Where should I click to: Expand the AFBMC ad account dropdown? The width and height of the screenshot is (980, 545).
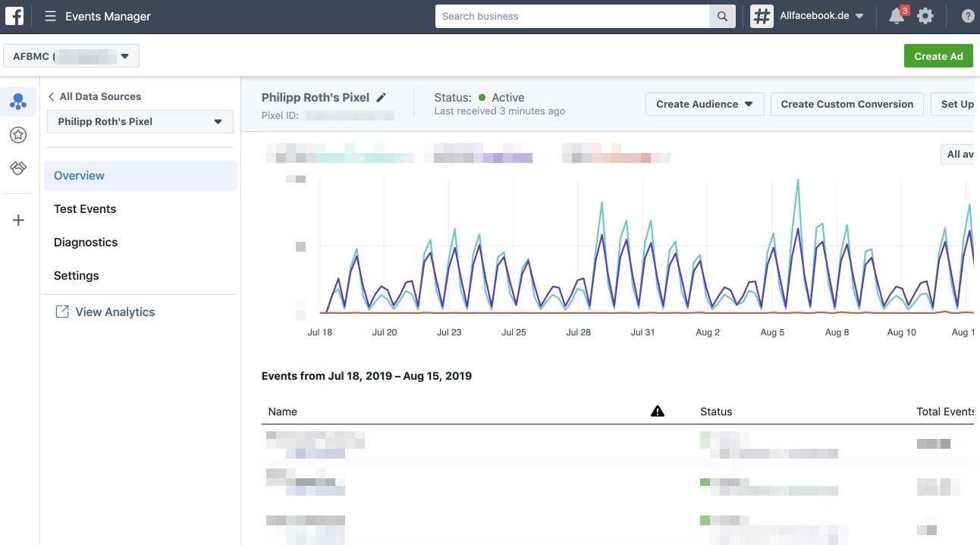point(71,56)
